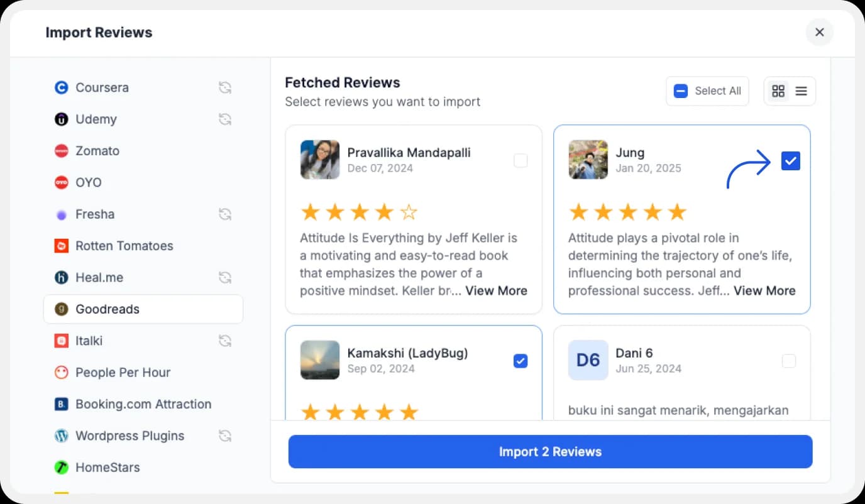865x504 pixels.
Task: Check the Pravallika Mandapalli review checkbox
Action: (521, 161)
